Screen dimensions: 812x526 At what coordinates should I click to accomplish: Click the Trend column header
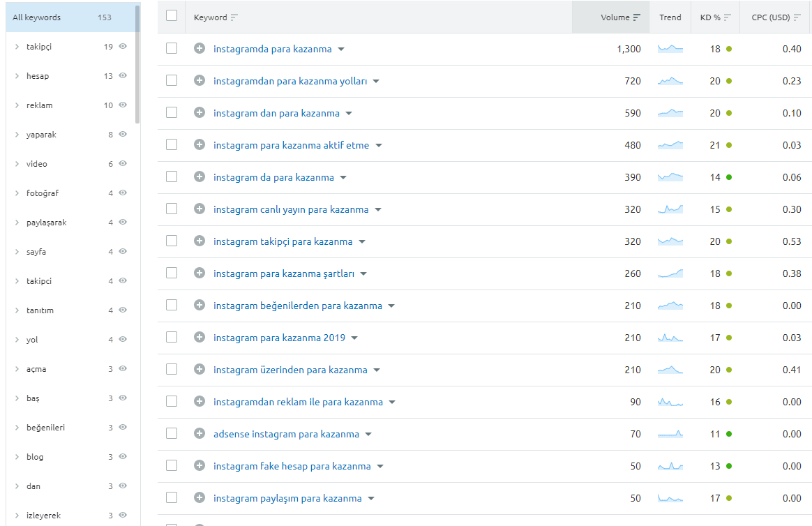tap(670, 17)
